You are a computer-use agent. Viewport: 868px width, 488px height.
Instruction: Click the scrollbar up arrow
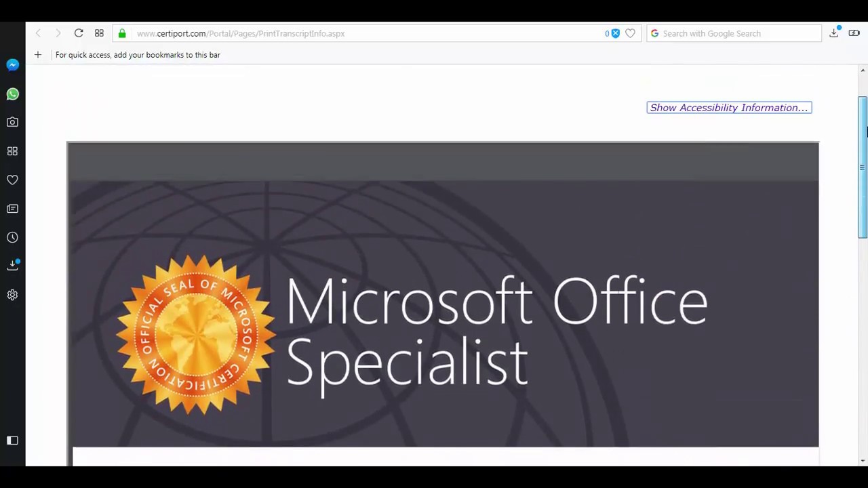coord(863,70)
